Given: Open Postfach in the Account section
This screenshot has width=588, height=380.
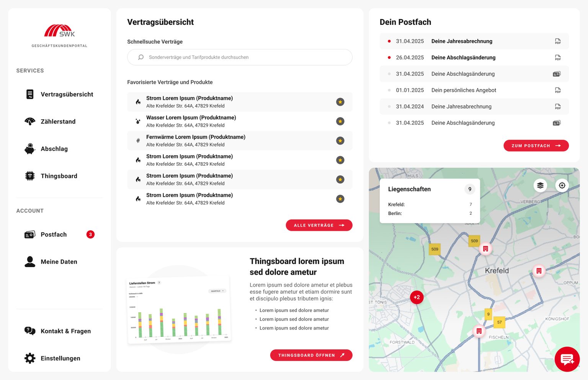Looking at the screenshot, I should [x=59, y=235].
